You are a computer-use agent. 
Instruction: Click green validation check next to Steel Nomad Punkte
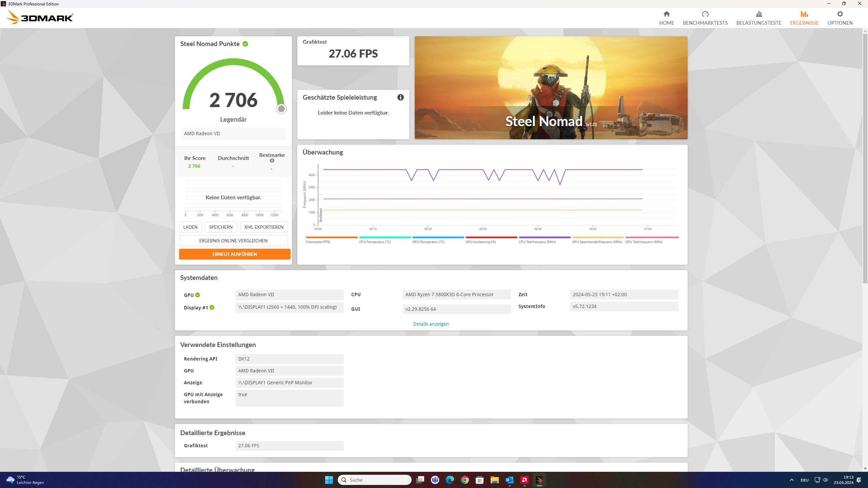[245, 44]
